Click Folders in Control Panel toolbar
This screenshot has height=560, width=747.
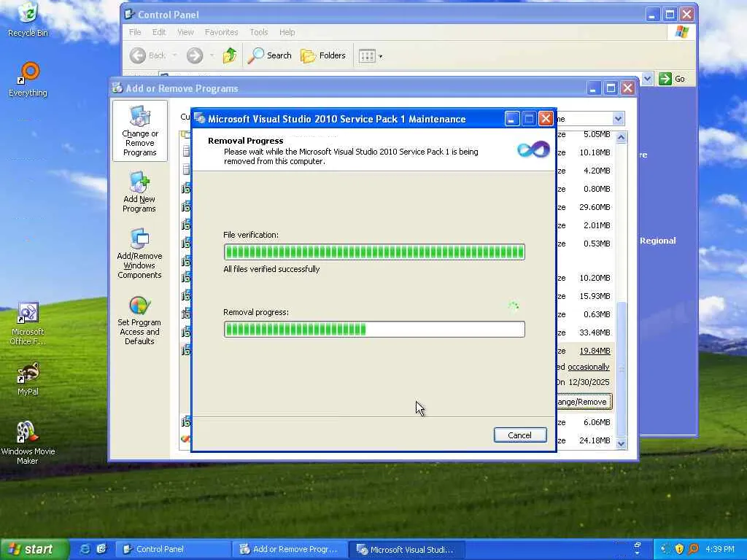[323, 55]
